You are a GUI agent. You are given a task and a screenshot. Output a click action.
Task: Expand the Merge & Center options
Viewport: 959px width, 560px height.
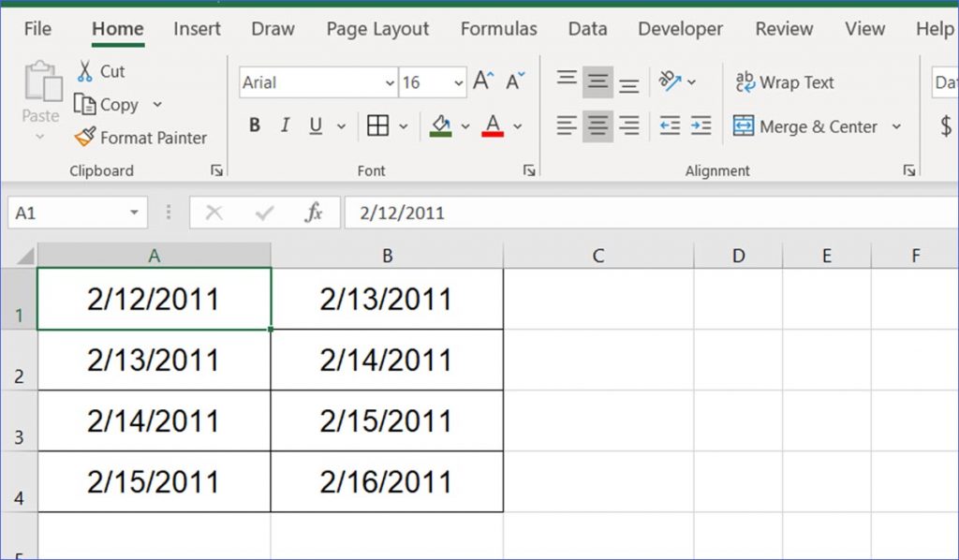[898, 125]
